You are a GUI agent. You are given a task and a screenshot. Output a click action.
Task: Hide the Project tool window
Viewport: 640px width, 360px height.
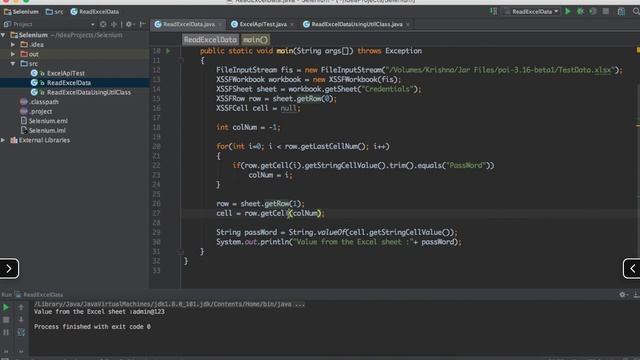[x=142, y=24]
